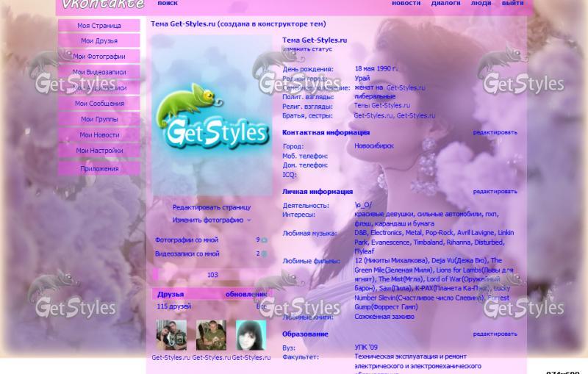Click редактировать next to Контактная информация

495,132
